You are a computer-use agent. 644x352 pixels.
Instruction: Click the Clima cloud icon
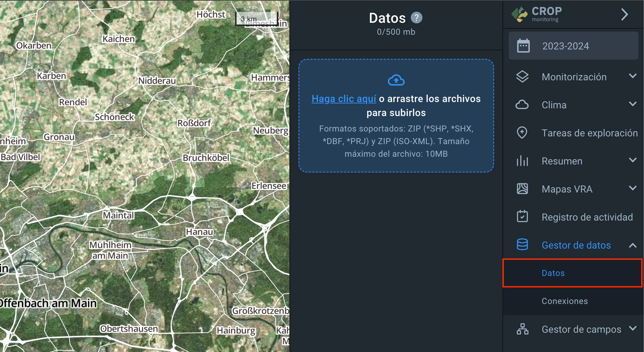pyautogui.click(x=522, y=105)
